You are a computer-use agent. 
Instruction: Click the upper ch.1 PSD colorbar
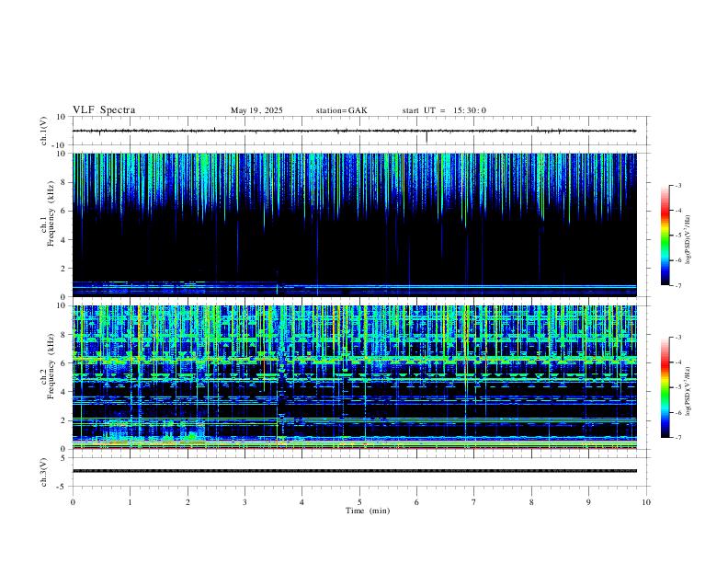665,236
